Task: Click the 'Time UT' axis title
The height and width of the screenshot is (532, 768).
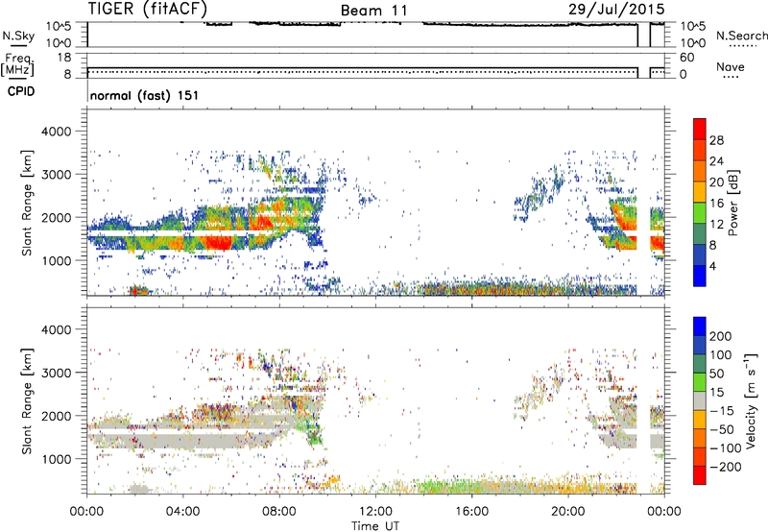Action: [x=375, y=526]
